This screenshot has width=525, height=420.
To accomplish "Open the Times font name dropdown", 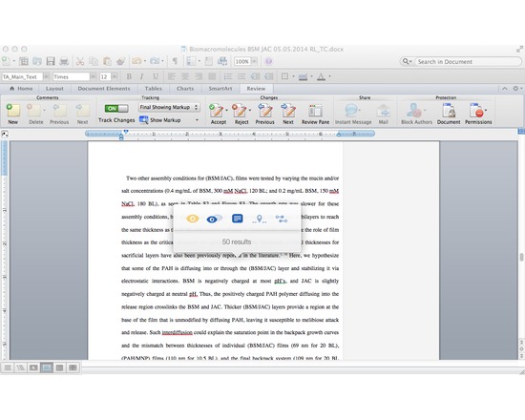I will pos(93,76).
